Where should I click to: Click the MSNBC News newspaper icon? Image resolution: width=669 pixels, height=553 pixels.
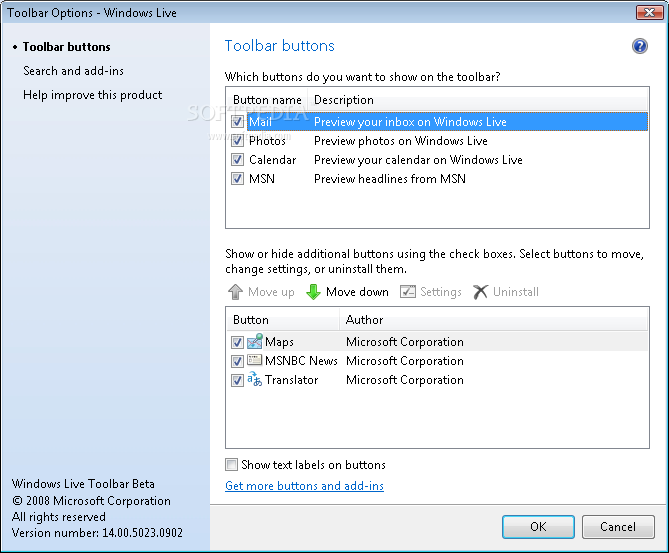click(255, 360)
